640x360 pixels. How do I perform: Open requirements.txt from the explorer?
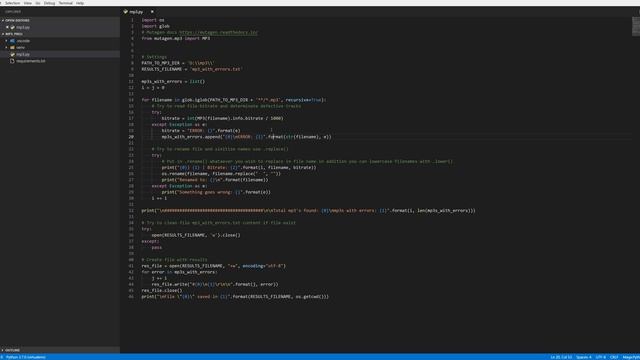click(31, 61)
